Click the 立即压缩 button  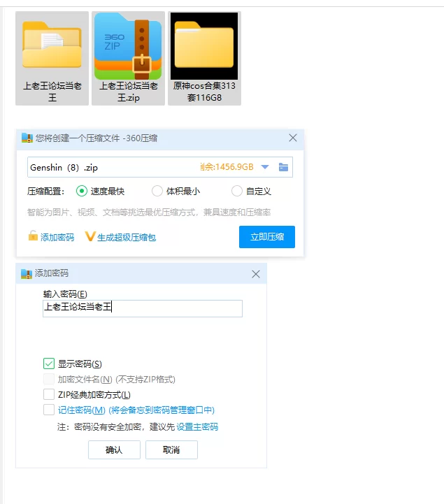coord(267,237)
